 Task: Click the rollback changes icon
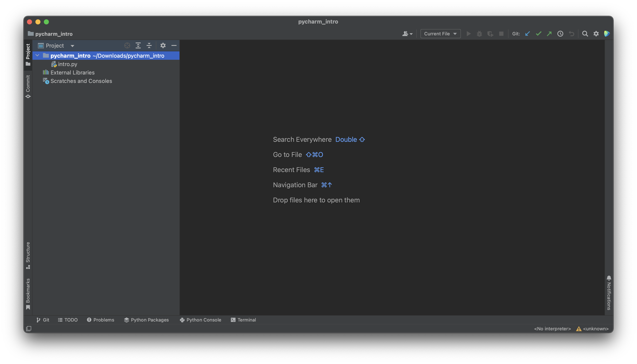pos(571,33)
